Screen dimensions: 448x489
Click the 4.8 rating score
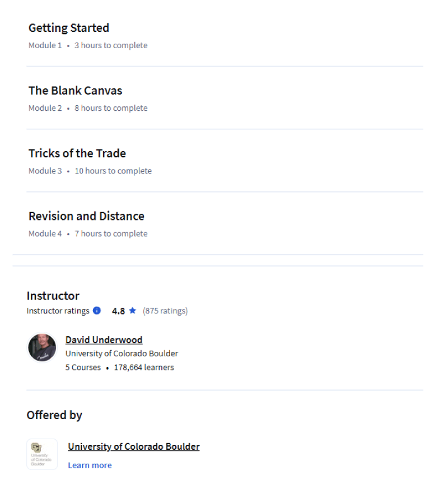(x=118, y=311)
